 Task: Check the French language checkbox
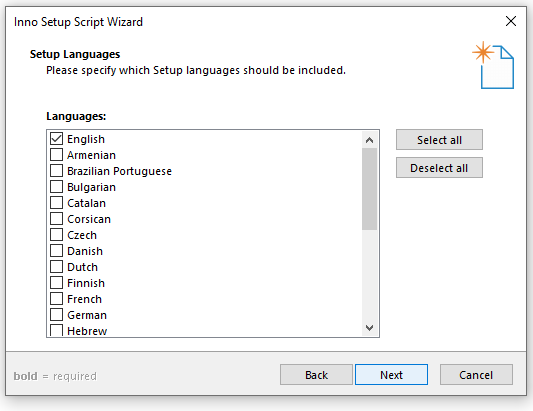pos(56,298)
